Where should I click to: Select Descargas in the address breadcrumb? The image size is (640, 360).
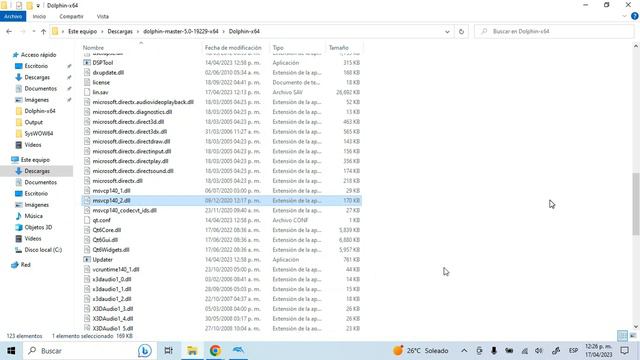(x=120, y=31)
